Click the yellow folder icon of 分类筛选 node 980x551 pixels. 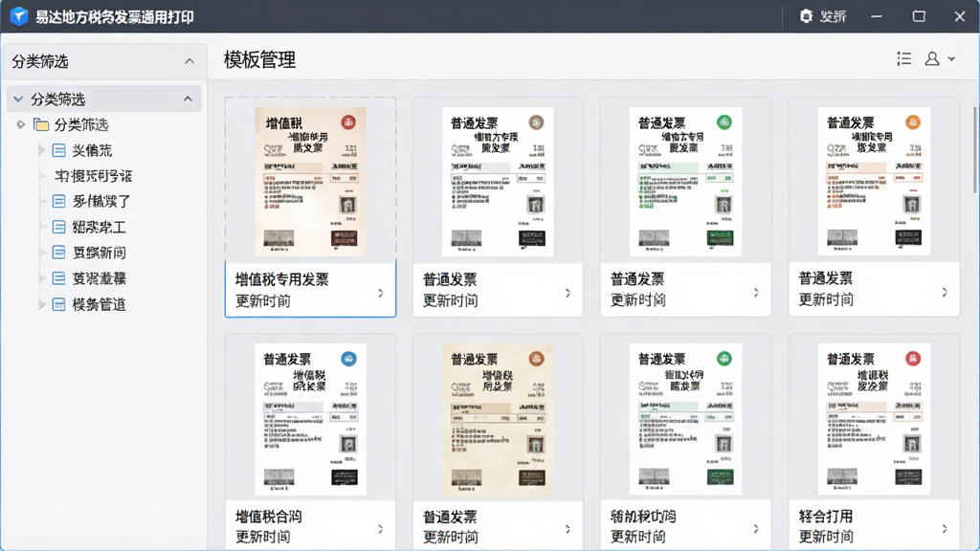click(x=41, y=124)
